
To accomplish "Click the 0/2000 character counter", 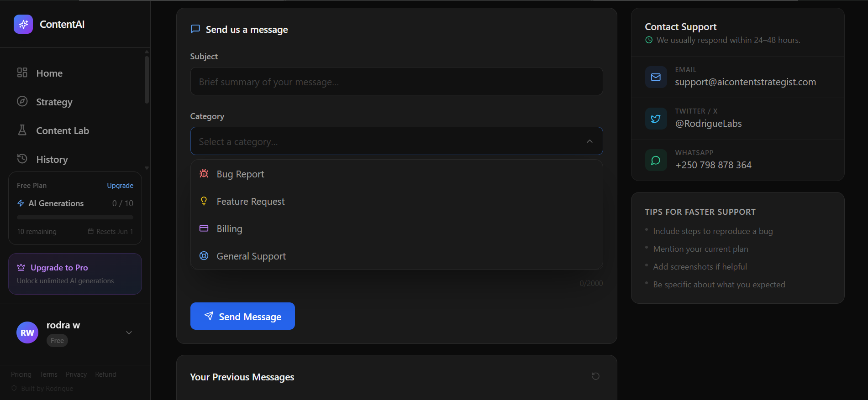I will point(591,283).
